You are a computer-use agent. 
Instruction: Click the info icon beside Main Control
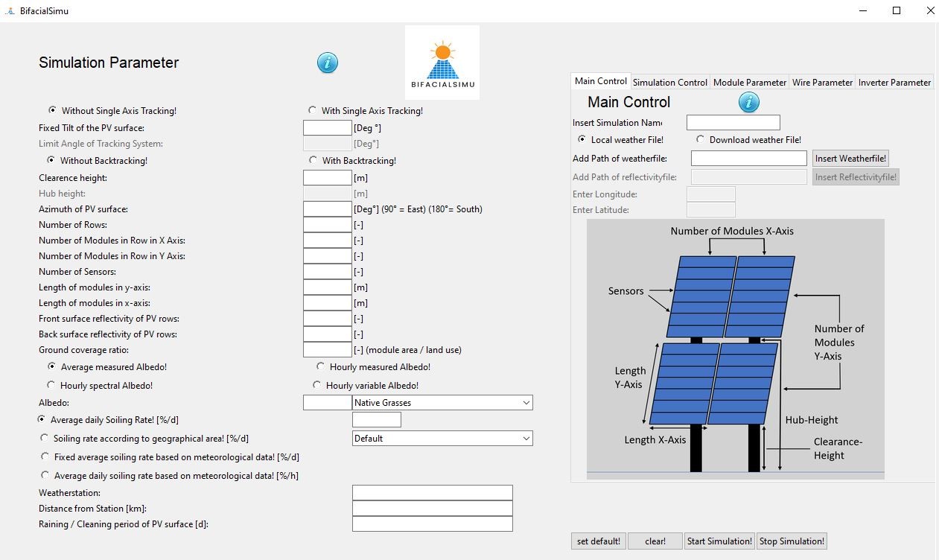click(x=748, y=102)
